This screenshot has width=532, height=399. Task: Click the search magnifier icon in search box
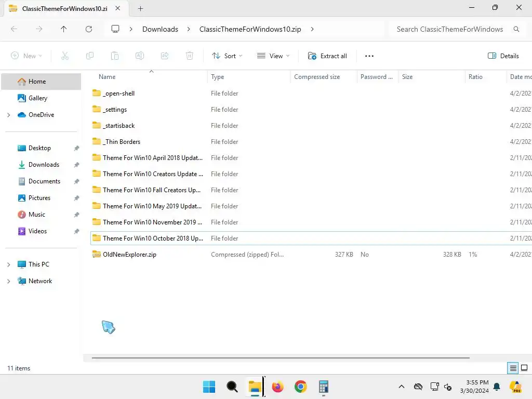coord(516,29)
